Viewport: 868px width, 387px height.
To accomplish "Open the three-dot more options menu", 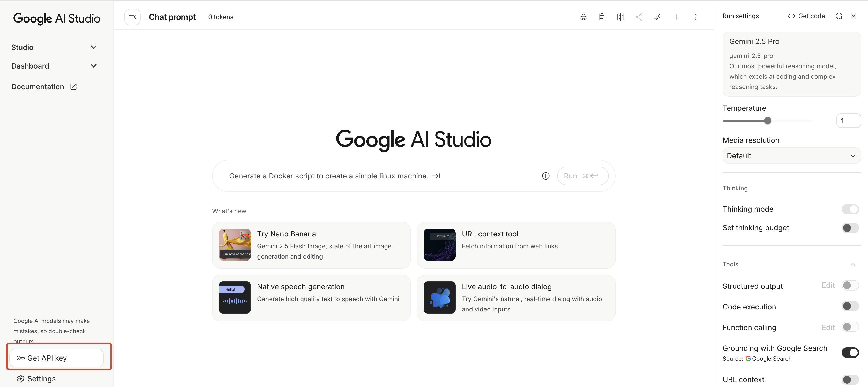I will click(x=695, y=17).
